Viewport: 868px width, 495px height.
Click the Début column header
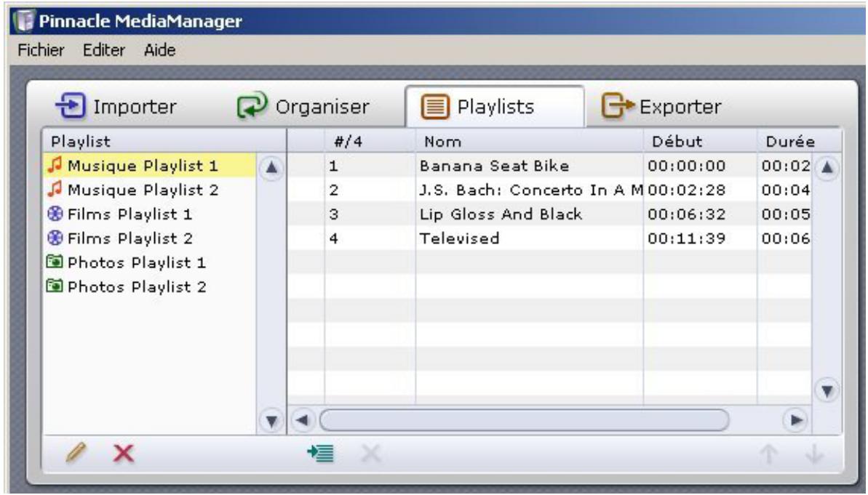700,142
